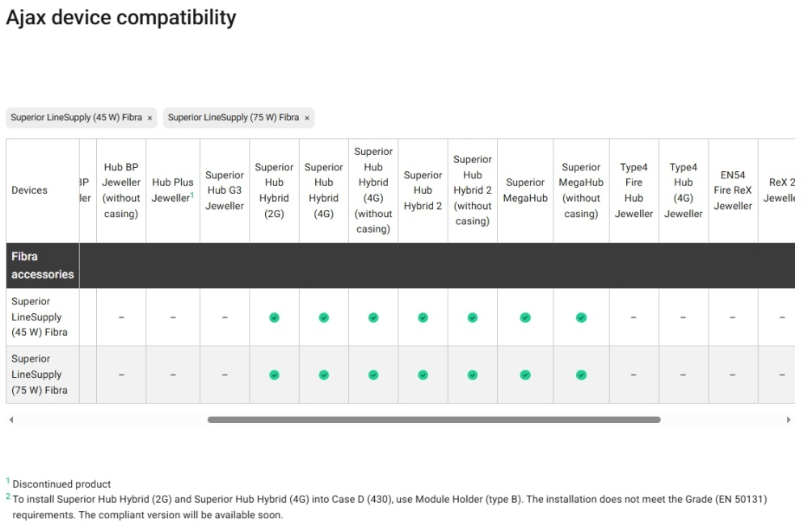Click green check for 45 W under Superior Hub Hybrid (2G)

click(x=274, y=318)
